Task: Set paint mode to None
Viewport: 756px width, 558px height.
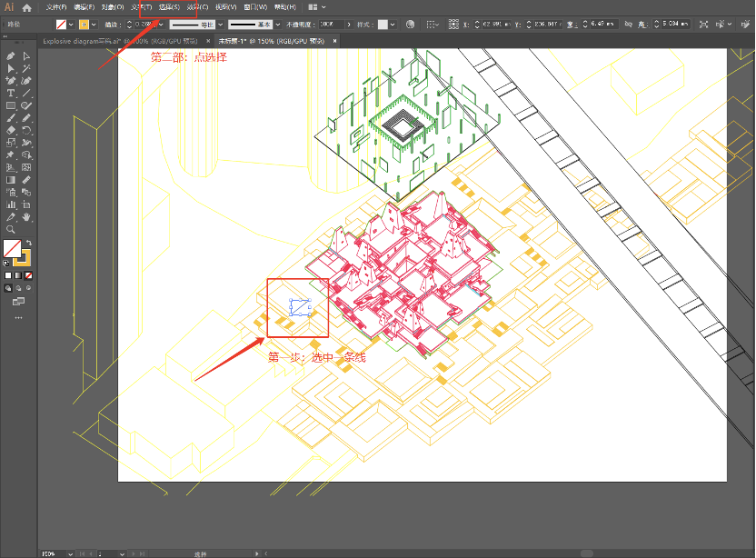Action: tap(28, 275)
